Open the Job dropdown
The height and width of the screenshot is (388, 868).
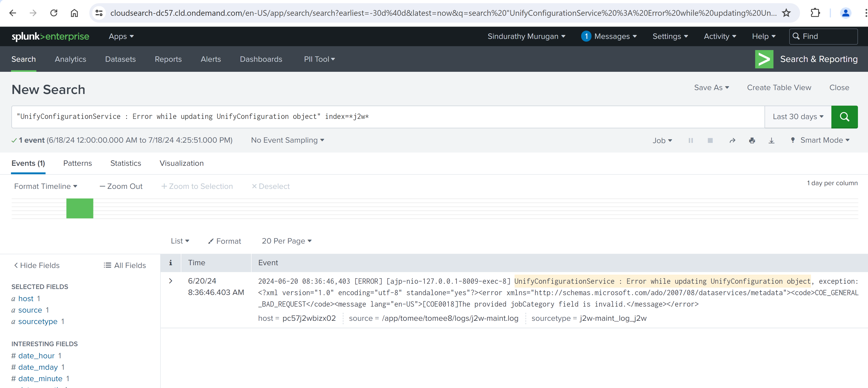[662, 140]
